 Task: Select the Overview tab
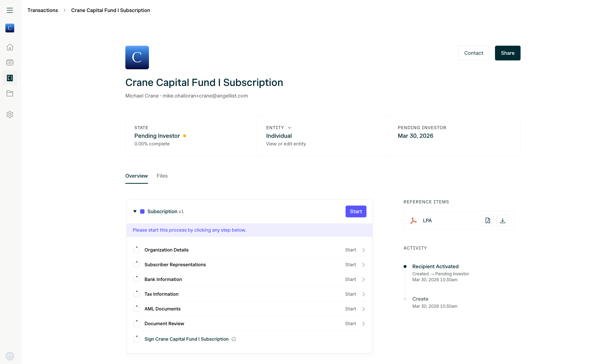pyautogui.click(x=136, y=176)
